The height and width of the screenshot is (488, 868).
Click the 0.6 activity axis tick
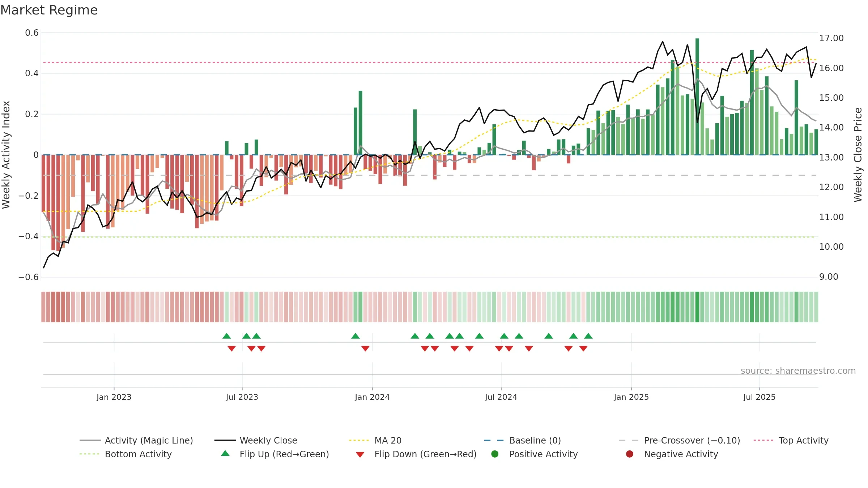[32, 33]
